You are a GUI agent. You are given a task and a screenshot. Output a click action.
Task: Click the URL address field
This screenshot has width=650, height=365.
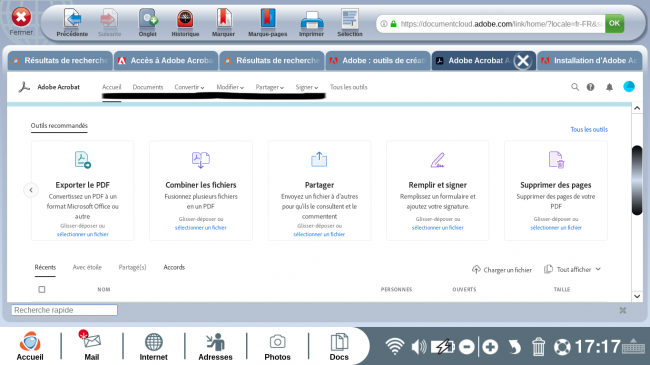point(492,24)
